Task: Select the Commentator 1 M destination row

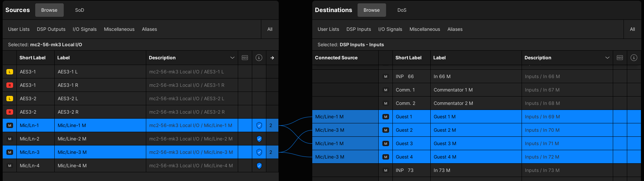Action: click(453, 90)
